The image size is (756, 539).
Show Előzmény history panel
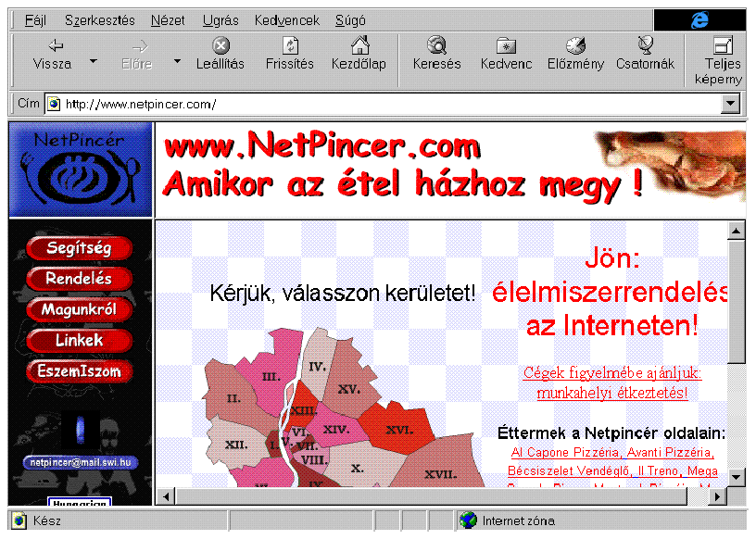(x=575, y=54)
